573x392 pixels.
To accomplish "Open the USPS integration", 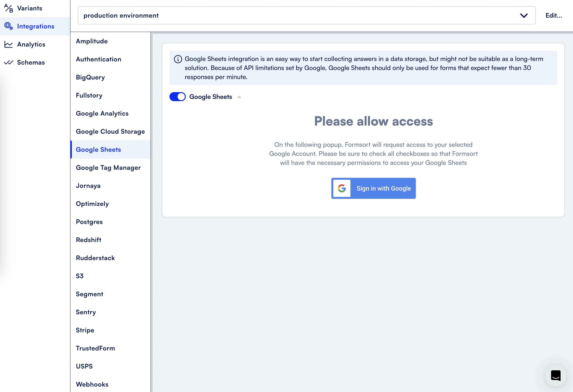I will [x=110, y=366].
